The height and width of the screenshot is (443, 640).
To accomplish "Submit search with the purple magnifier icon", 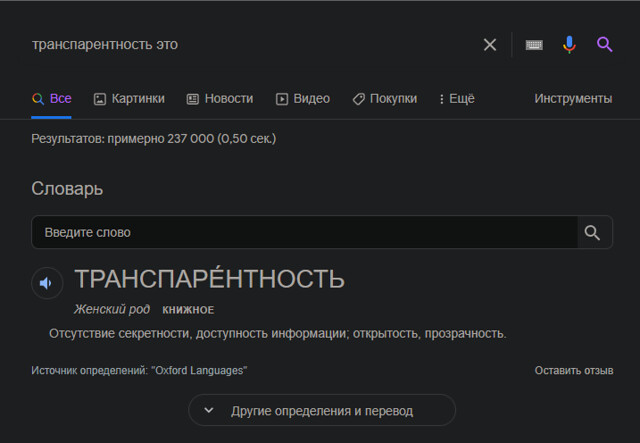I will pyautogui.click(x=604, y=45).
